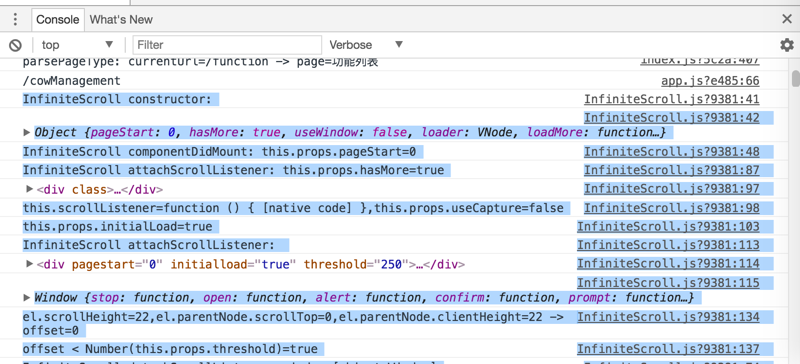Screen dimensions: 800x364
Task: Expand the Object {pageStart: 0...} entry
Action: tap(27, 133)
